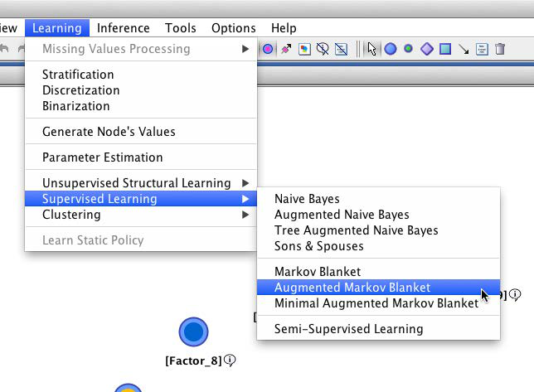Click the note comment tool icon
Image resolution: width=534 pixels, height=392 pixels.
coord(482,49)
